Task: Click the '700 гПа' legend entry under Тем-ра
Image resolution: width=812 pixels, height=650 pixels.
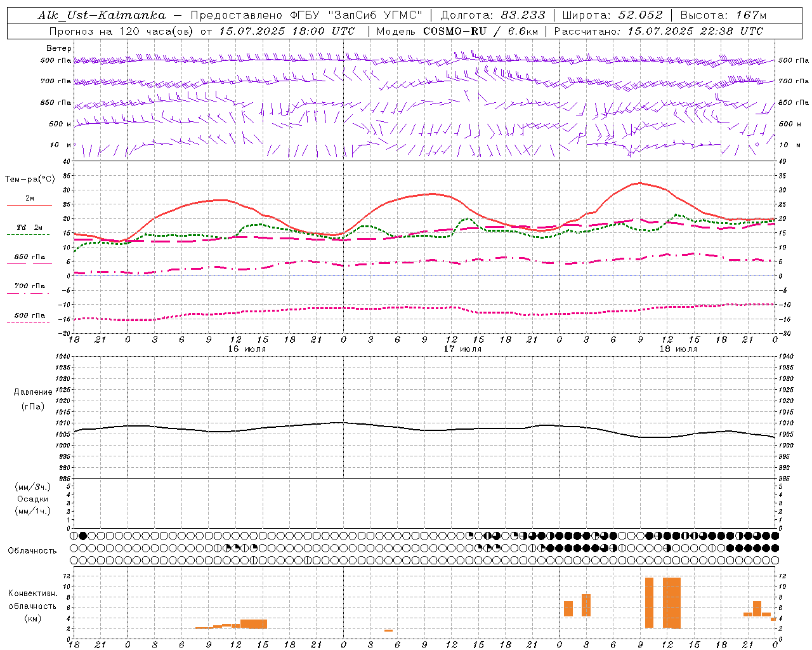Action: pos(30,286)
